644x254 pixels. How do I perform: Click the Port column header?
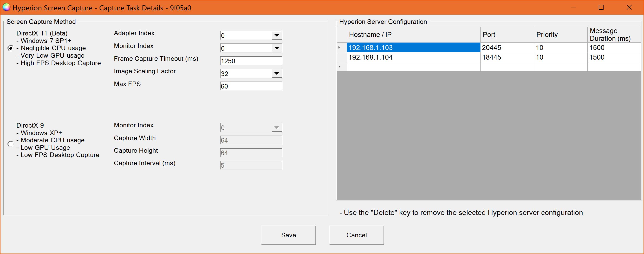[x=507, y=34]
